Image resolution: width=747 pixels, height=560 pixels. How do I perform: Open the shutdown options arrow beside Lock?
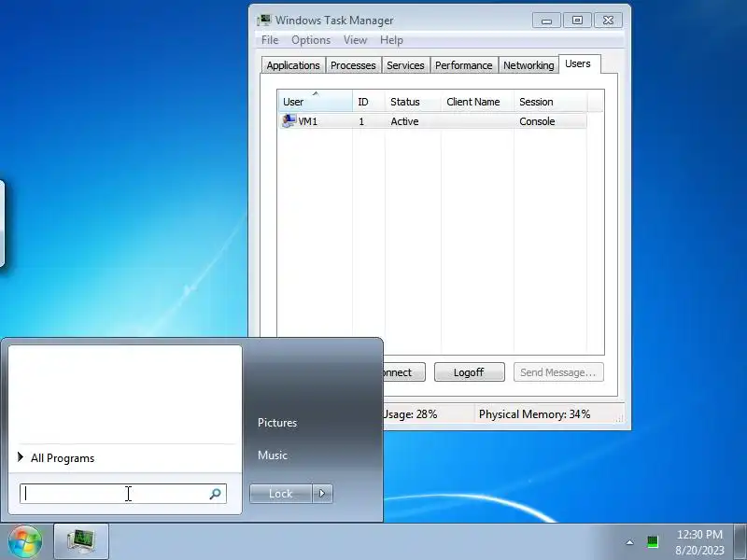point(322,494)
